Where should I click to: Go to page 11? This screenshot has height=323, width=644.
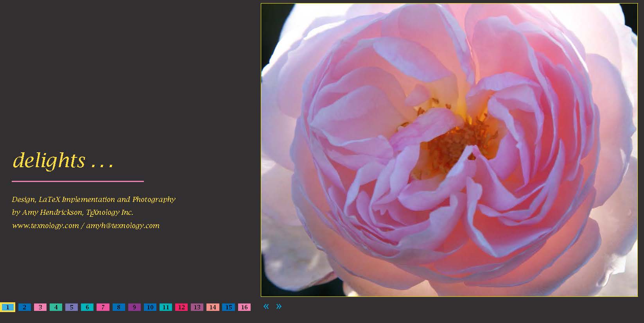166,307
